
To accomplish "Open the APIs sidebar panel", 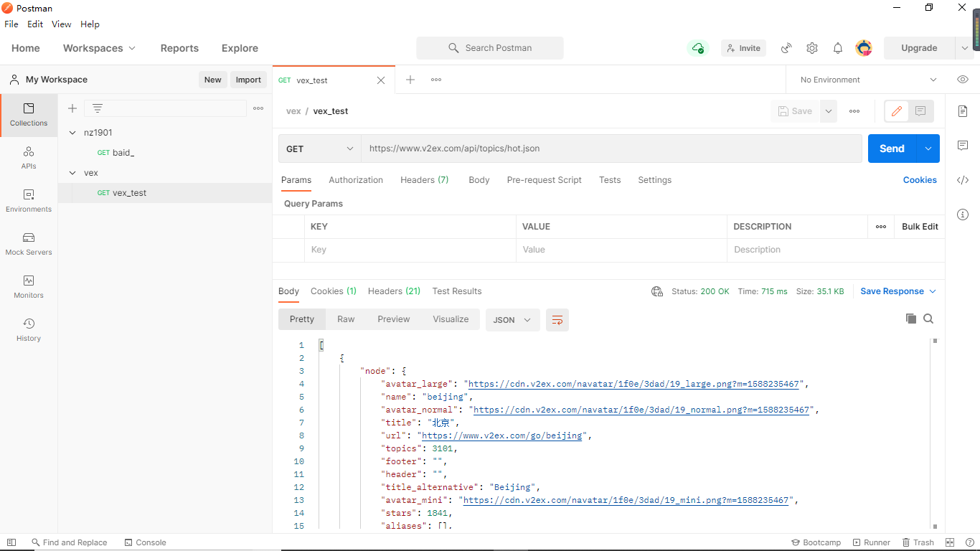I will (x=29, y=158).
